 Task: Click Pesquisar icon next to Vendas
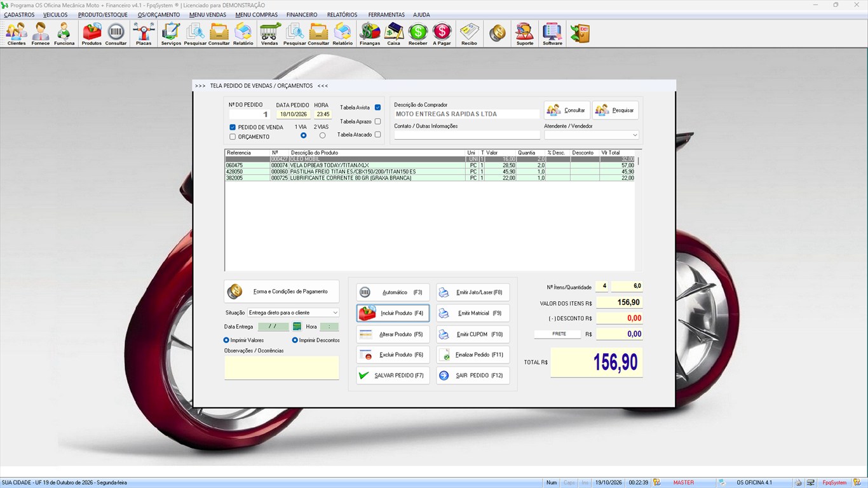[294, 34]
